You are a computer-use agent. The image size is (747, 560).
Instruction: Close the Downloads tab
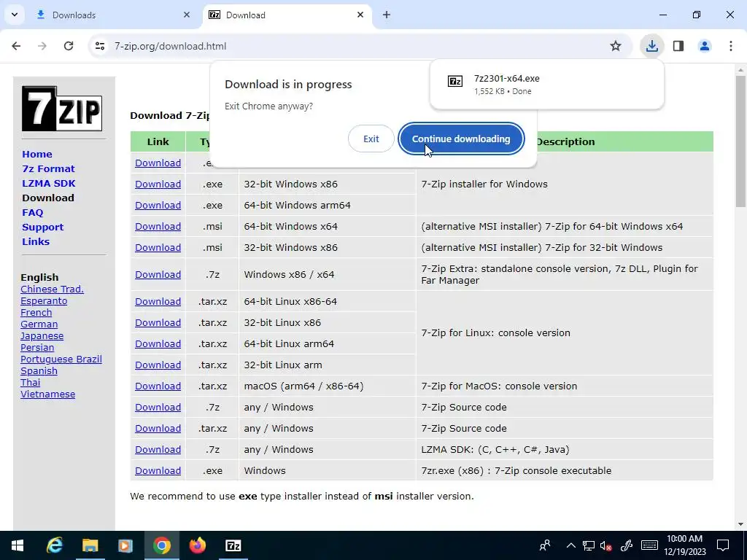click(x=187, y=15)
